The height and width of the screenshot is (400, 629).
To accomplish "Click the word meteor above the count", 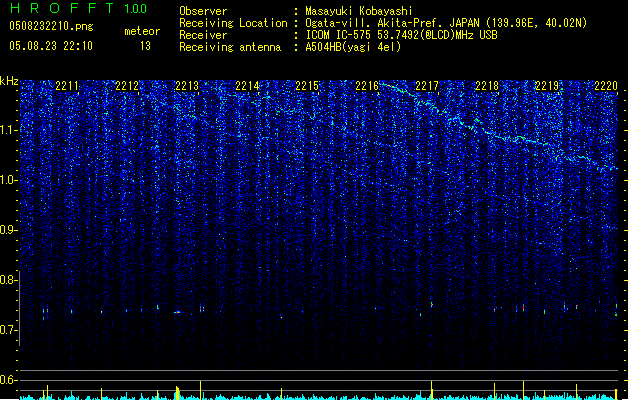I will click(x=142, y=31).
